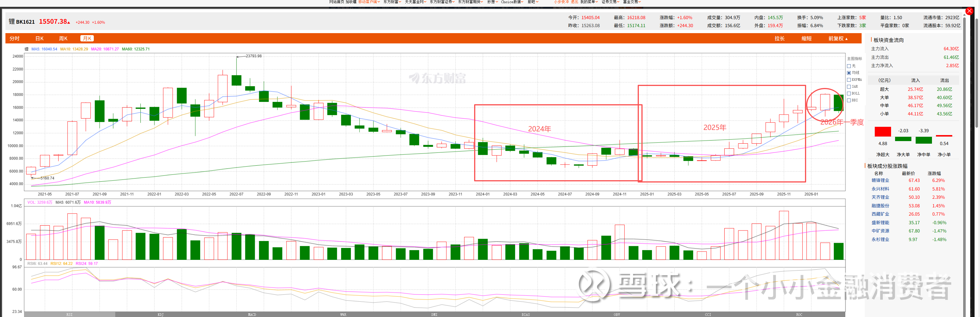Switch indicator panel to MACD
Image resolution: width=980 pixels, height=317 pixels.
(252, 314)
